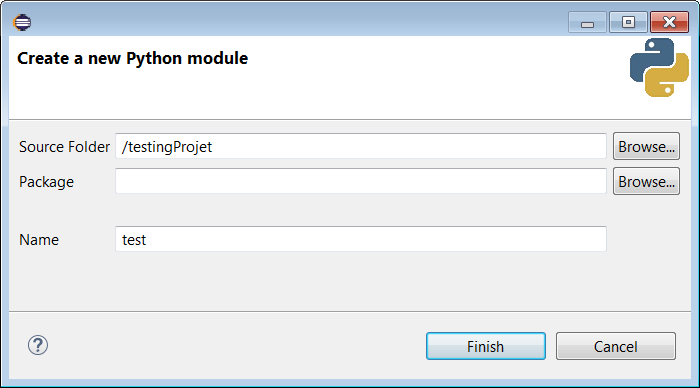Click the Eclipse icon in the title bar
The image size is (700, 388).
[22, 22]
